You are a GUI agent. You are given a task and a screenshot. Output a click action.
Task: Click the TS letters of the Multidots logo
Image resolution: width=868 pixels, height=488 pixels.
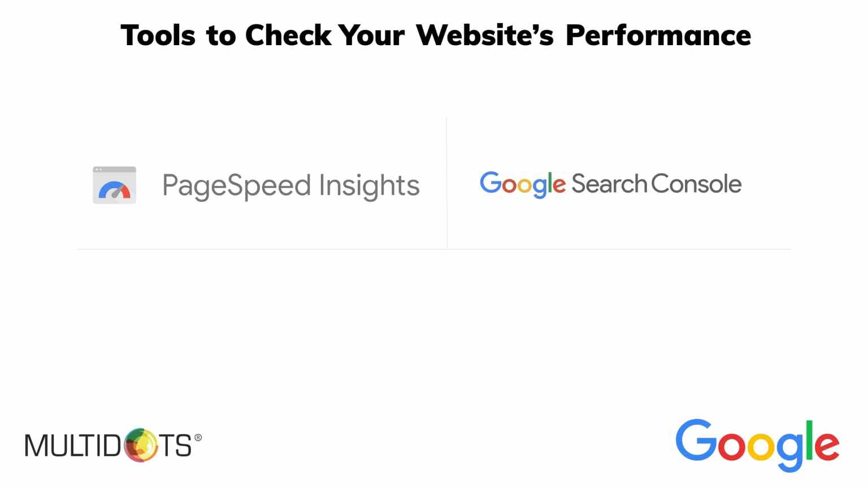click(x=175, y=446)
